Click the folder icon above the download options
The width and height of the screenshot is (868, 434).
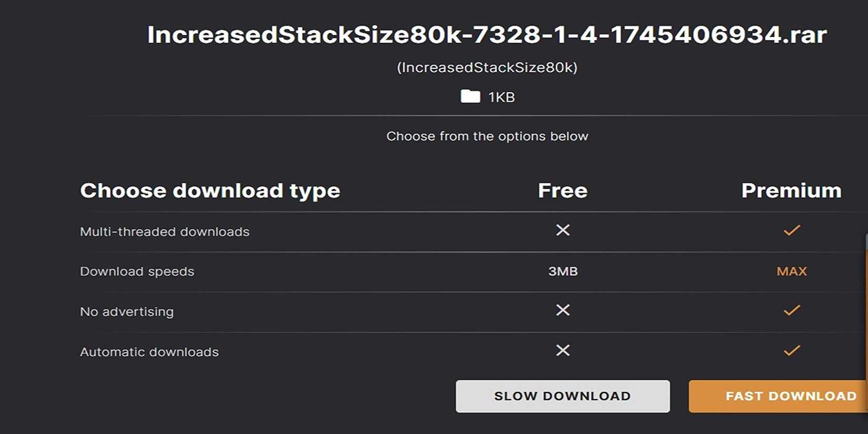click(x=470, y=96)
